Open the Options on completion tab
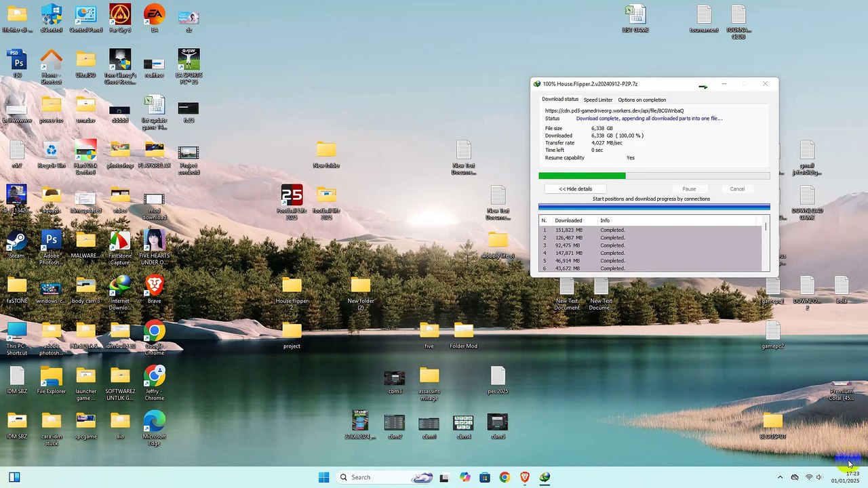This screenshot has height=488, width=868. 642,100
